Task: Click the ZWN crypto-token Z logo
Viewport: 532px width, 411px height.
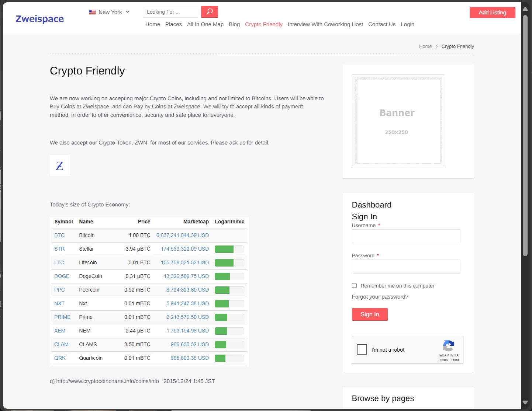Action: click(x=60, y=166)
